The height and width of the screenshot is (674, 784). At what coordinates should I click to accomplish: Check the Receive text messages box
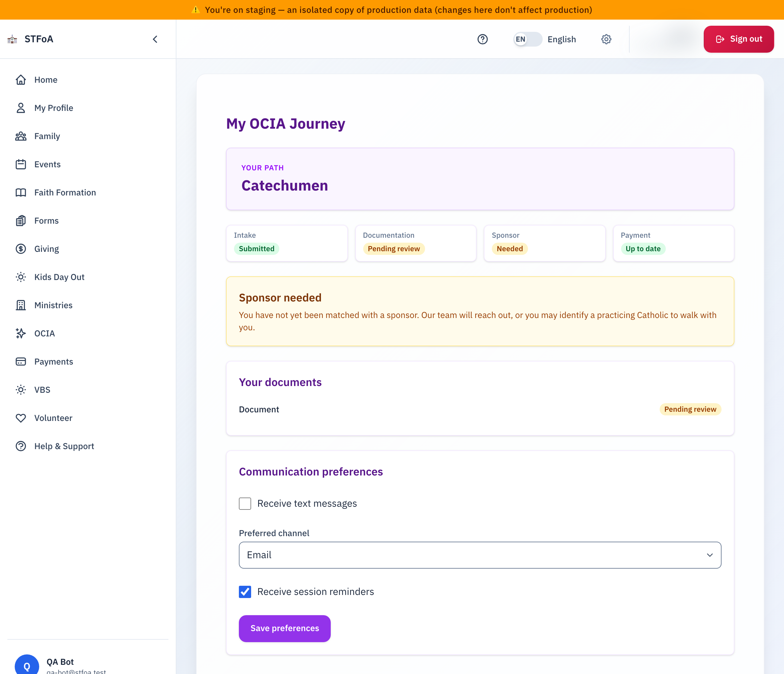pyautogui.click(x=245, y=504)
